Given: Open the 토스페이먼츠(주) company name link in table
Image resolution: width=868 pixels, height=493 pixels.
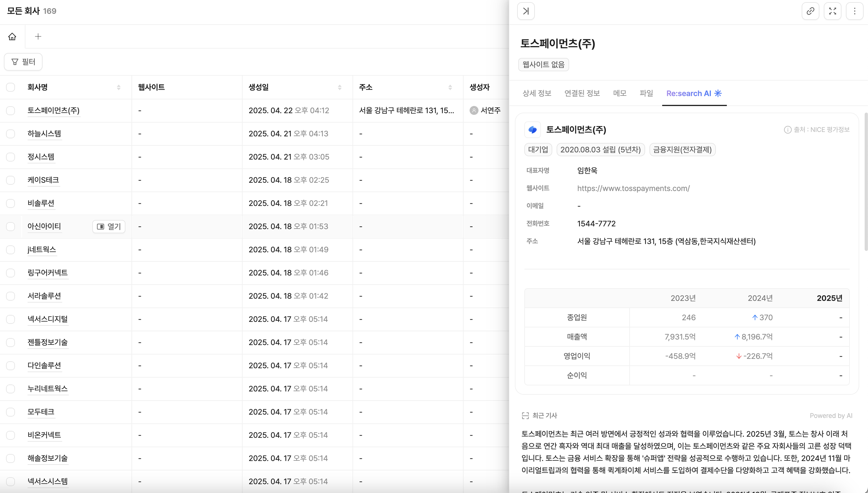Looking at the screenshot, I should pos(54,110).
